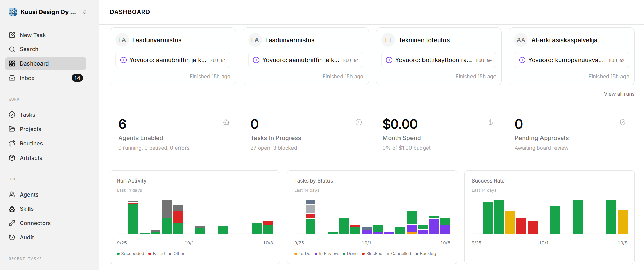644x270 pixels.
Task: Open the Connectors page
Action: point(46,223)
